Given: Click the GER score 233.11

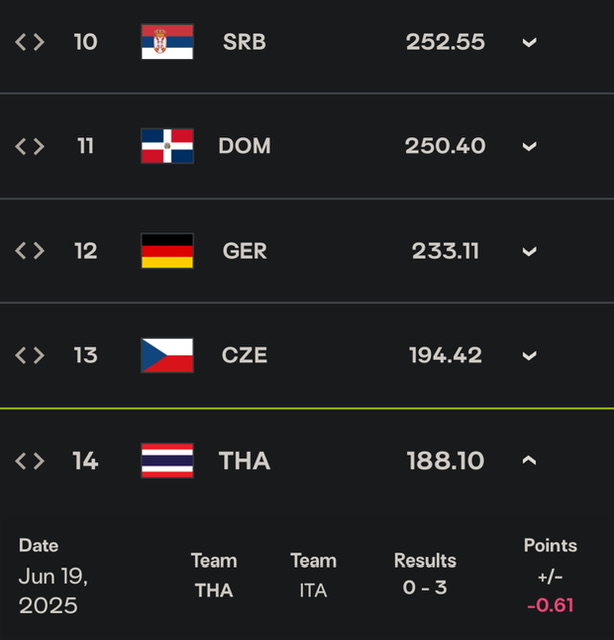Looking at the screenshot, I should click(x=445, y=251).
